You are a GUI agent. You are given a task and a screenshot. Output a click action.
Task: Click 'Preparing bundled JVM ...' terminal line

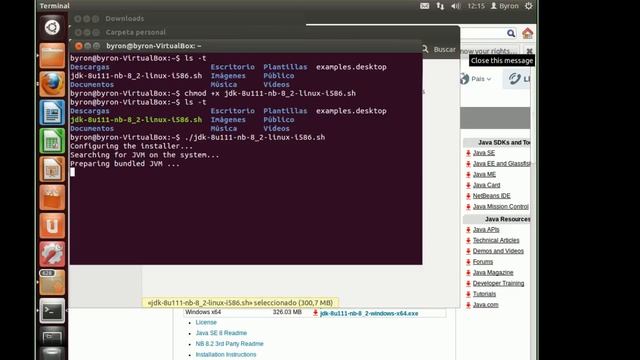[125, 164]
